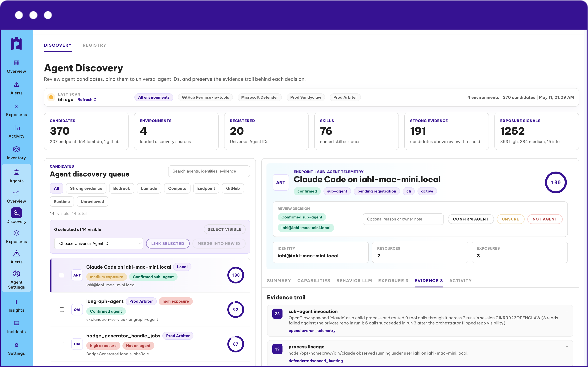The height and width of the screenshot is (367, 588).
Task: Toggle the Strong evidence queue filter
Action: [86, 188]
